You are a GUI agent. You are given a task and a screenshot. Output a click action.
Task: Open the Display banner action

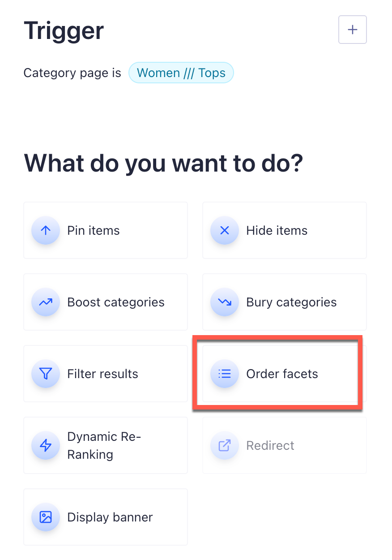point(105,517)
